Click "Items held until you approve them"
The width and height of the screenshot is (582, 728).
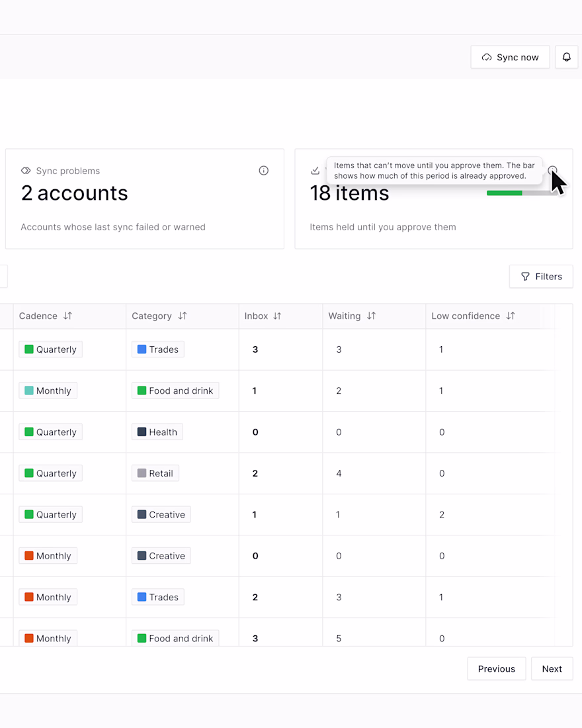click(383, 227)
